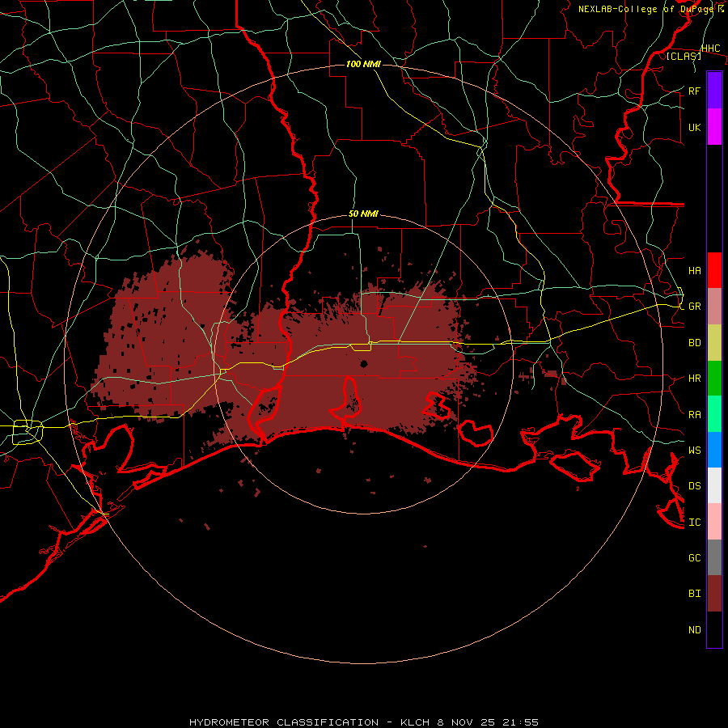Click the BI dark red legend swatch

tap(714, 594)
